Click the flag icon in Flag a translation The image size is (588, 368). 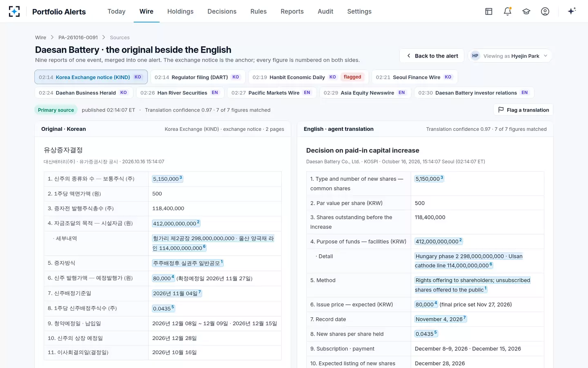pos(501,110)
